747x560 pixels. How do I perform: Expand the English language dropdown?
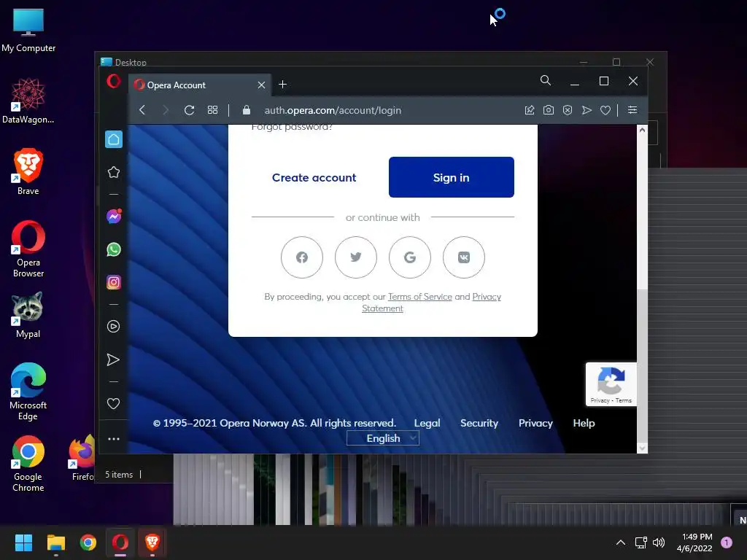point(383,438)
